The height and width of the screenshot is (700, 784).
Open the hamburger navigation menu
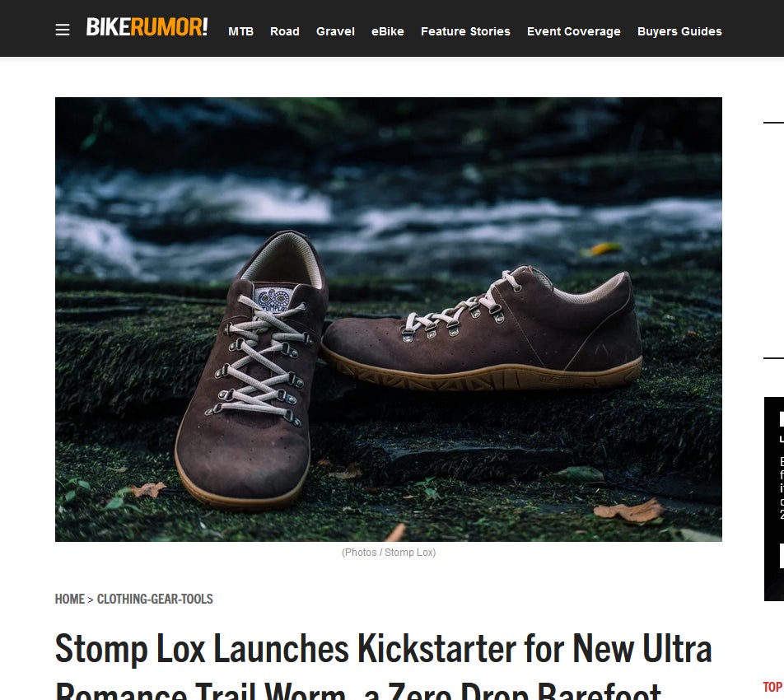pyautogui.click(x=63, y=30)
